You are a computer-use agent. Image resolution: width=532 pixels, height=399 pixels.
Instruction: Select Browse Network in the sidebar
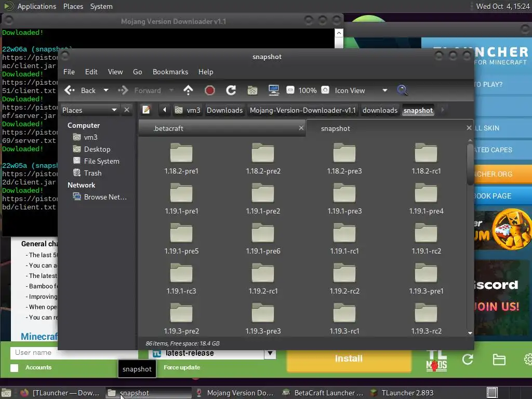click(105, 197)
